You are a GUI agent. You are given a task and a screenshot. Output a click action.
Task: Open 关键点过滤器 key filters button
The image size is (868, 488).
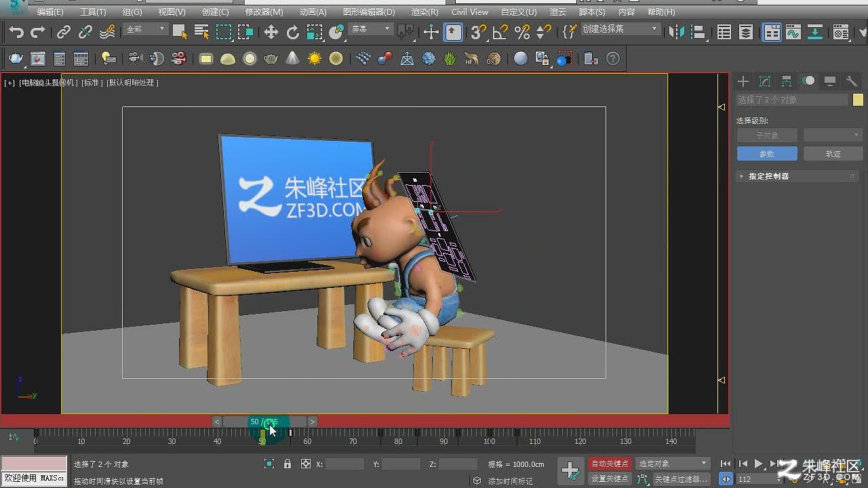pos(681,479)
